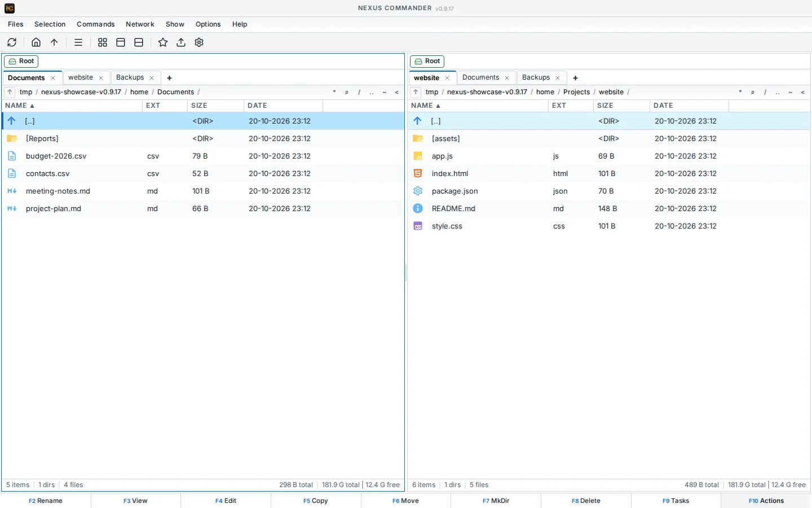812x508 pixels.
Task: Switch to Documents tab in right panel
Action: coord(480,77)
